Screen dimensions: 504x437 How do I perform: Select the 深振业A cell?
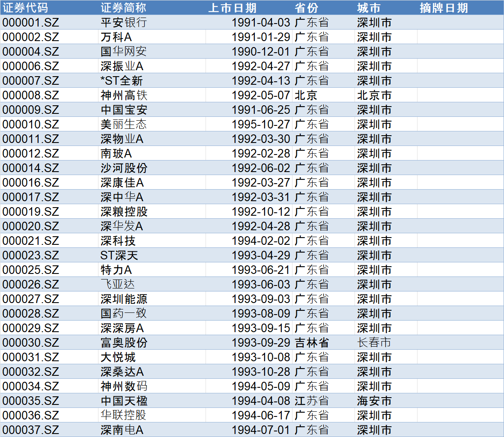[x=152, y=66]
